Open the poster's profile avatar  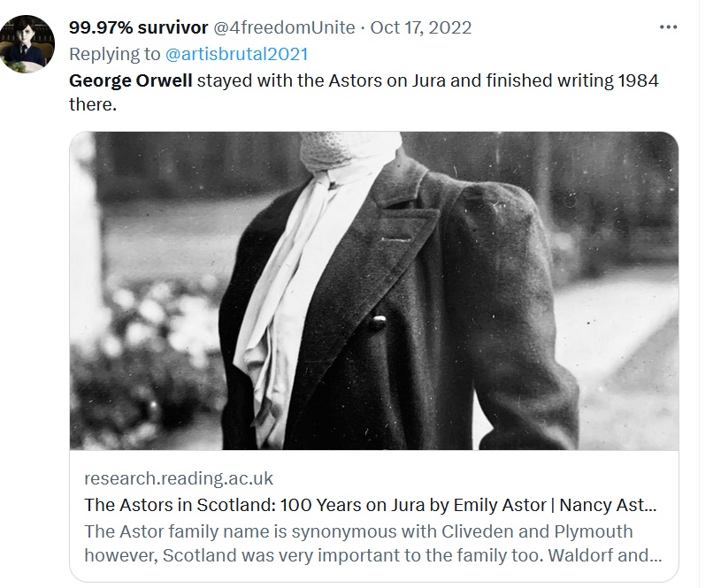pos(28,44)
